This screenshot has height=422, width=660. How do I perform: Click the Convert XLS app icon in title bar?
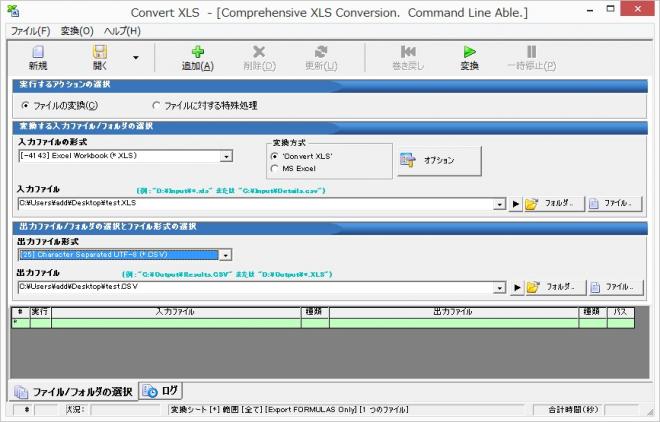point(14,11)
